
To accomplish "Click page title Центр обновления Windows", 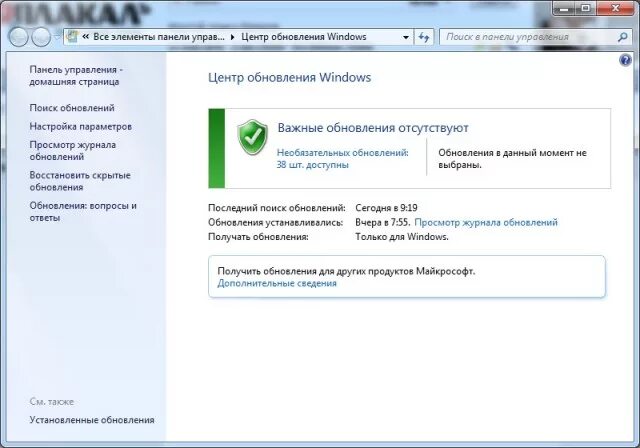I will 289,78.
